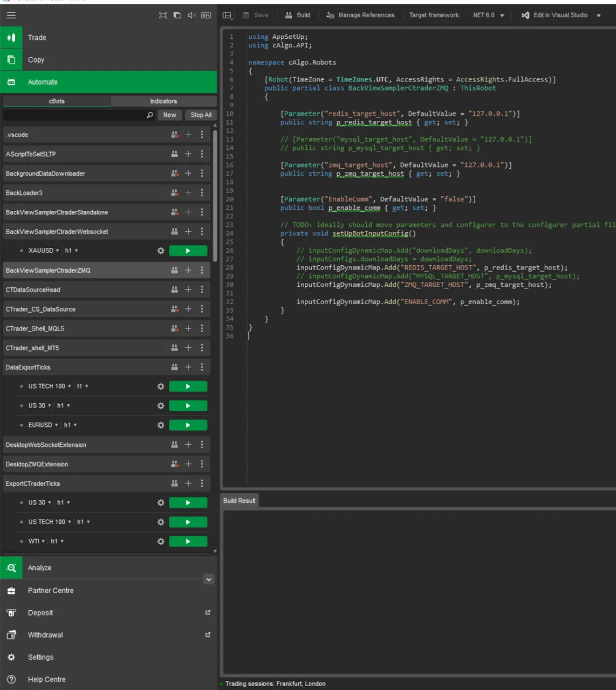This screenshot has width=616, height=690.
Task: Open the Withdrawal link
Action: point(108,635)
